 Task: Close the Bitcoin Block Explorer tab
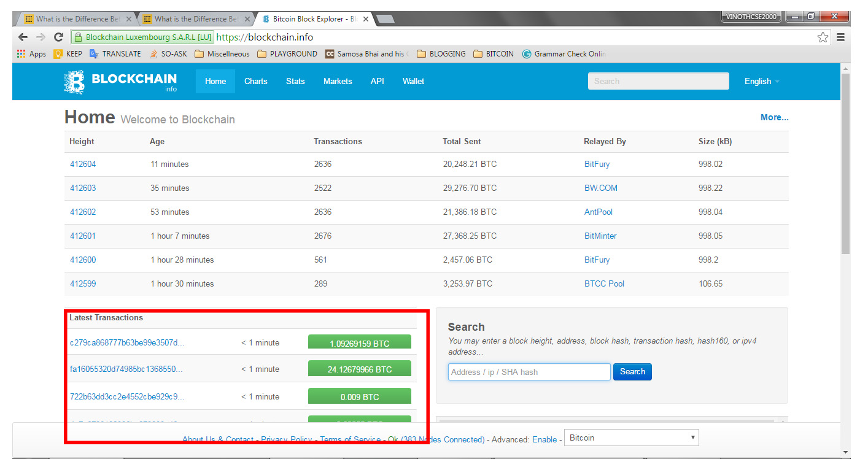(366, 19)
